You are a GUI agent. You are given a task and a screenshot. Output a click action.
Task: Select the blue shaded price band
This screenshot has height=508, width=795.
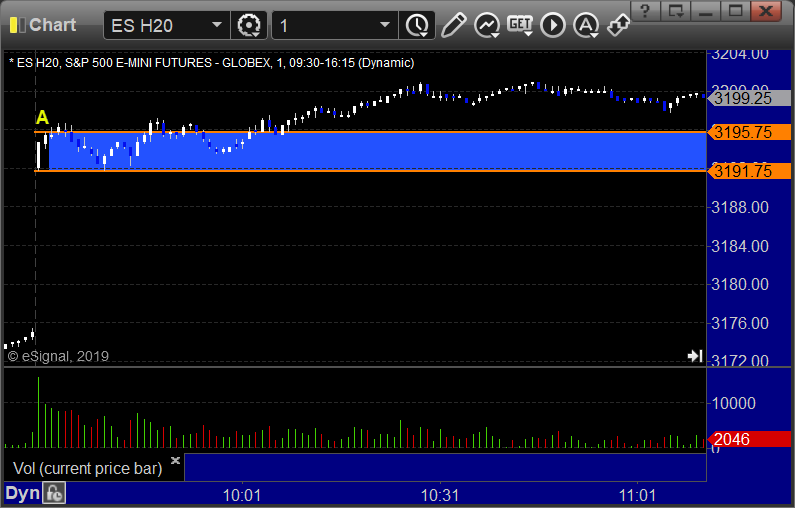377,151
